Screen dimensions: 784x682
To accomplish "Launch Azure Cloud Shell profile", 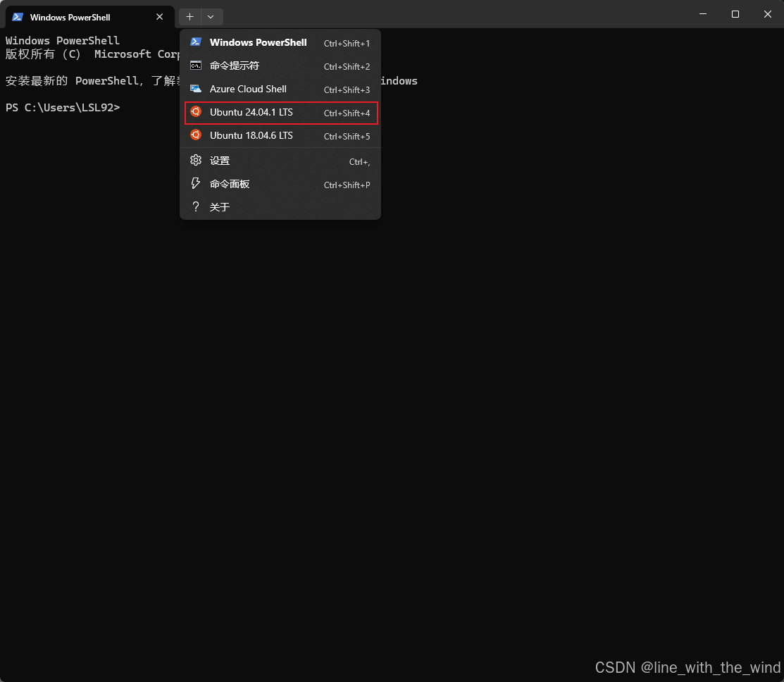I will point(280,89).
